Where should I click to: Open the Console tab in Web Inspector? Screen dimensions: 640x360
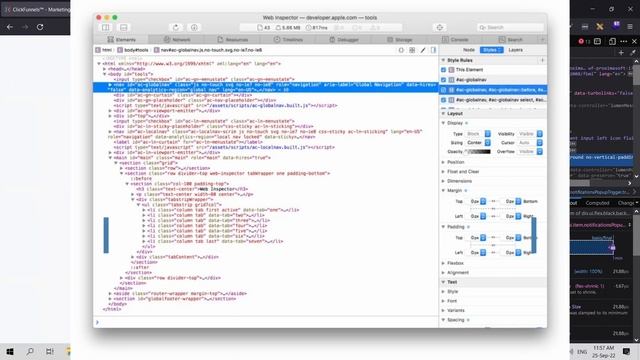(x=455, y=40)
